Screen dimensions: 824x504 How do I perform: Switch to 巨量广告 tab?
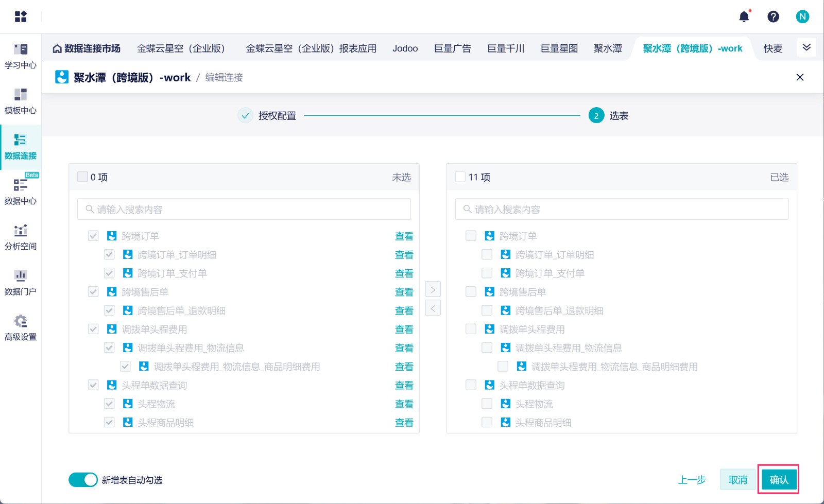tap(452, 48)
